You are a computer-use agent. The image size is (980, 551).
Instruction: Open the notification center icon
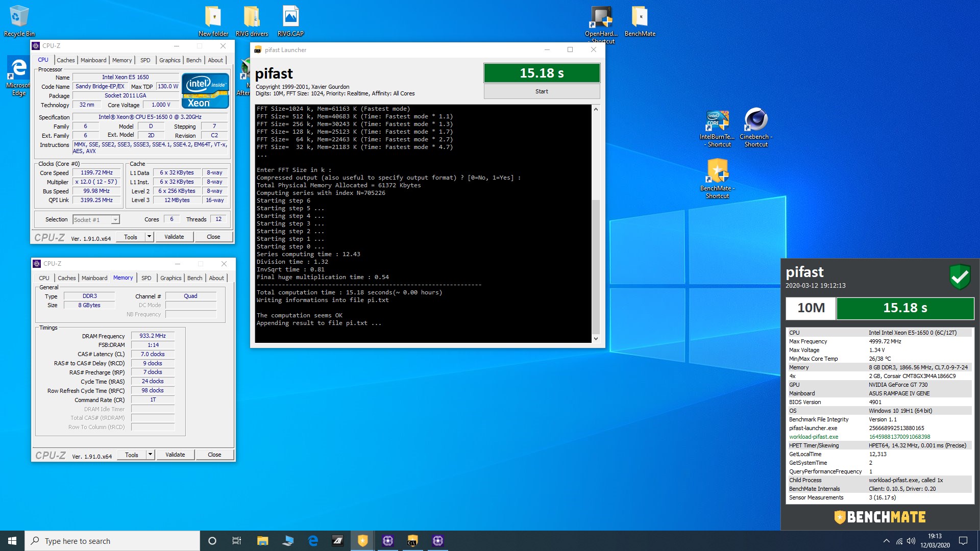tap(963, 541)
